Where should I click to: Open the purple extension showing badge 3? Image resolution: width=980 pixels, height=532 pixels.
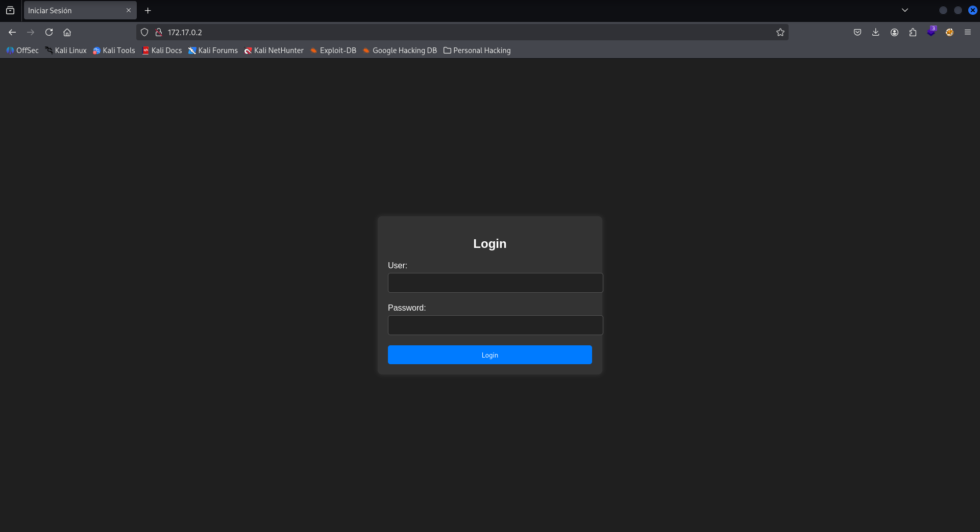coord(932,32)
